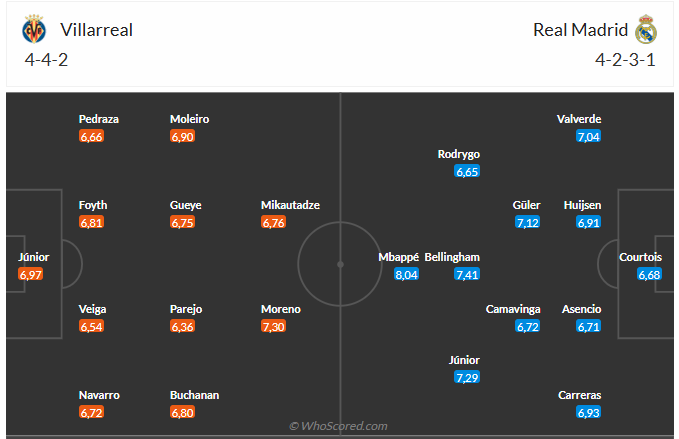Open Parejo's player name

click(186, 309)
